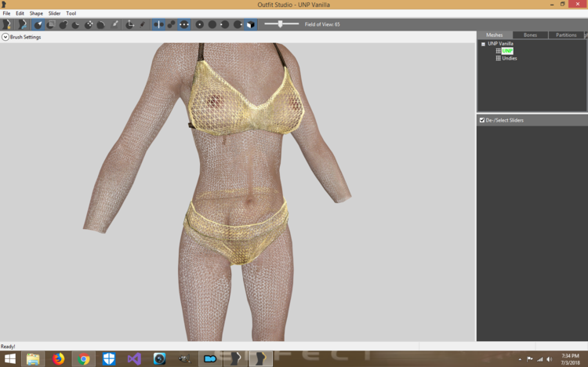Screen dimensions: 588x367
Task: Switch to the Meshes tab
Action: [x=494, y=35]
